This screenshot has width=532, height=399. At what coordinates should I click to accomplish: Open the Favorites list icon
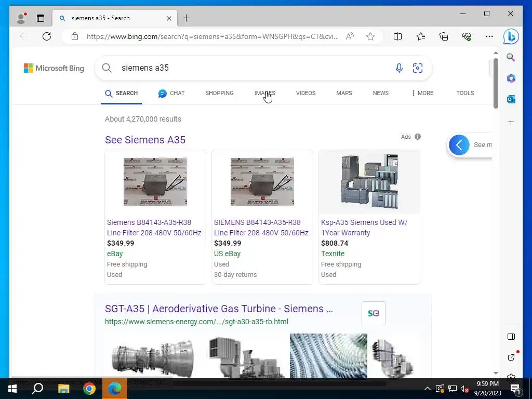click(x=421, y=36)
